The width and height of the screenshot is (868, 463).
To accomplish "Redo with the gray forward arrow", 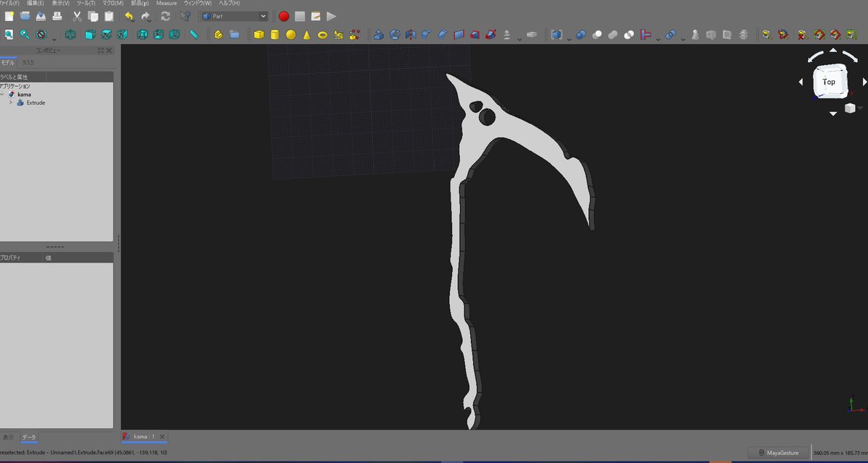I will pyautogui.click(x=145, y=16).
